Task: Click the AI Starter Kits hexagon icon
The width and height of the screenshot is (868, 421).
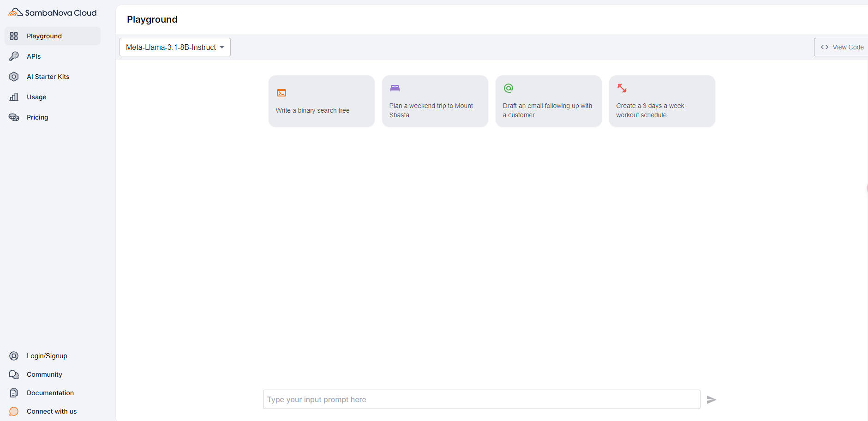Action: pos(14,77)
